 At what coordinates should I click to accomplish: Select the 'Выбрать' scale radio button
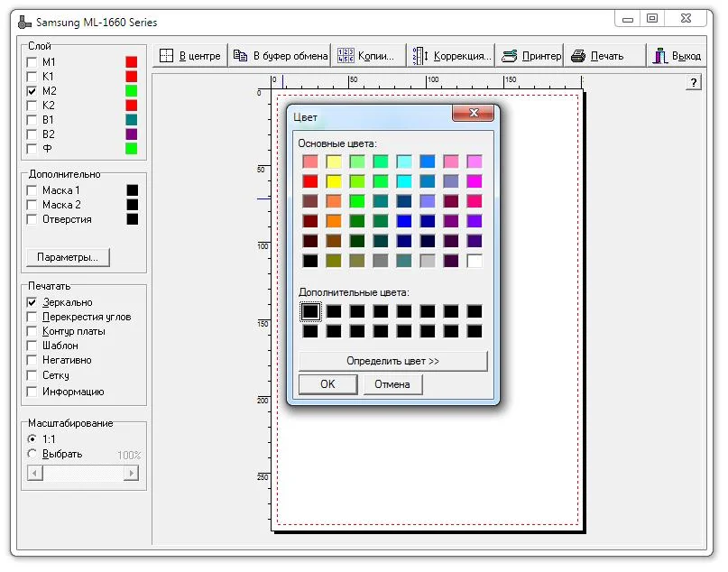(32, 454)
